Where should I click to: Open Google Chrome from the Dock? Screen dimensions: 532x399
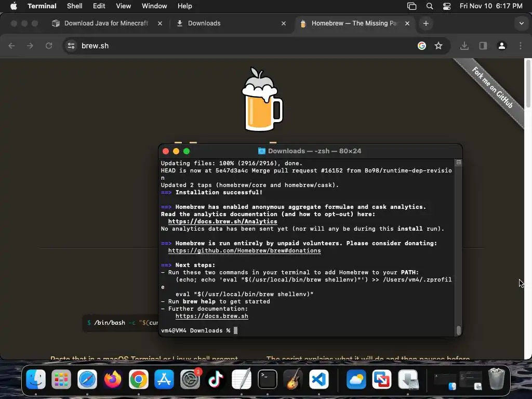[138, 379]
